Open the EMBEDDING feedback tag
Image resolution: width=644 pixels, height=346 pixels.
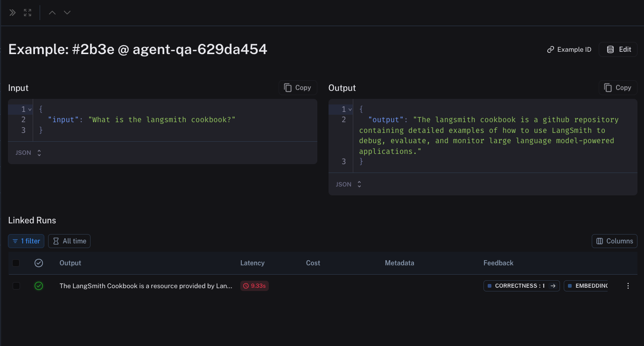586,286
